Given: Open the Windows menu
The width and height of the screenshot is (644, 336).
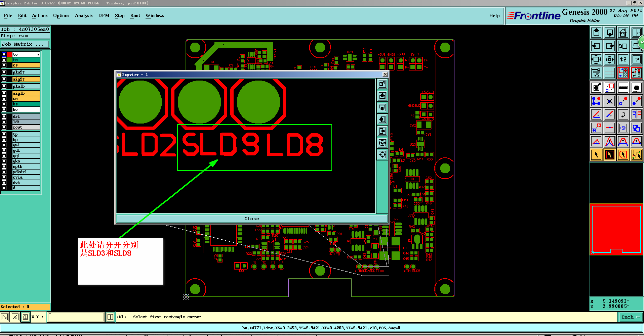Looking at the screenshot, I should click(155, 15).
